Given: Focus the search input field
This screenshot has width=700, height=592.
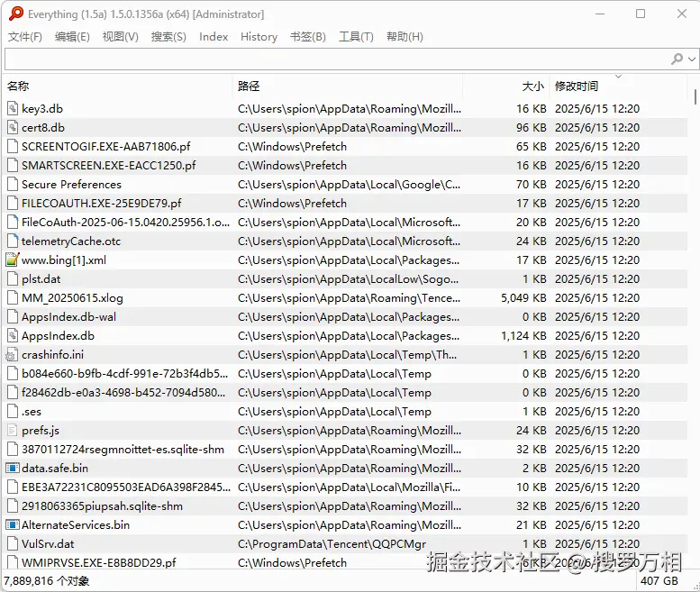Looking at the screenshot, I should tap(337, 59).
